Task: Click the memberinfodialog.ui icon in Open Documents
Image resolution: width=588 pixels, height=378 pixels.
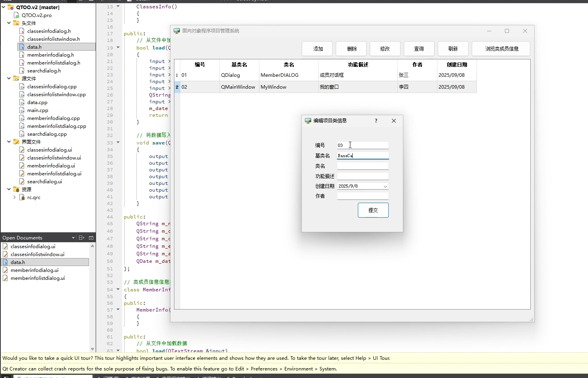Action: click(x=6, y=270)
